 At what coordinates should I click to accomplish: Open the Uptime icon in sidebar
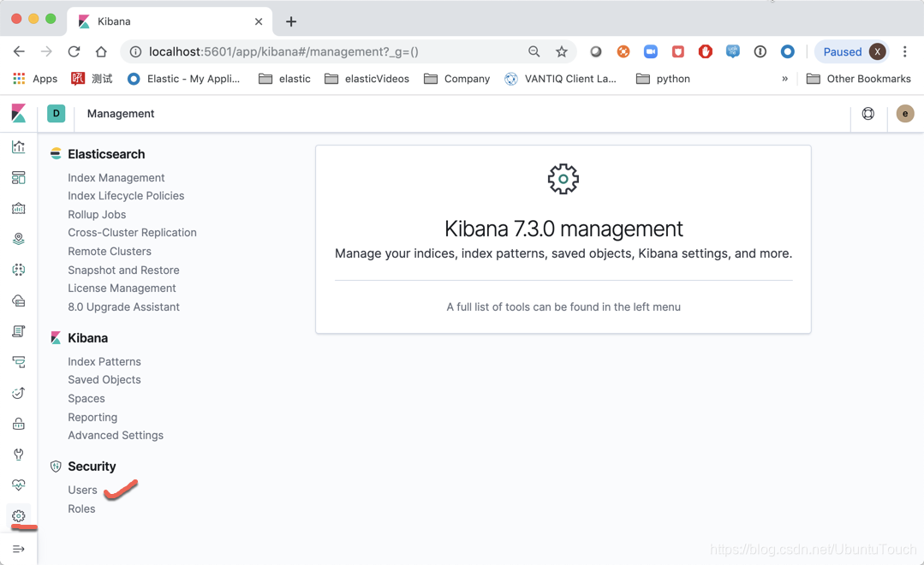click(x=18, y=392)
